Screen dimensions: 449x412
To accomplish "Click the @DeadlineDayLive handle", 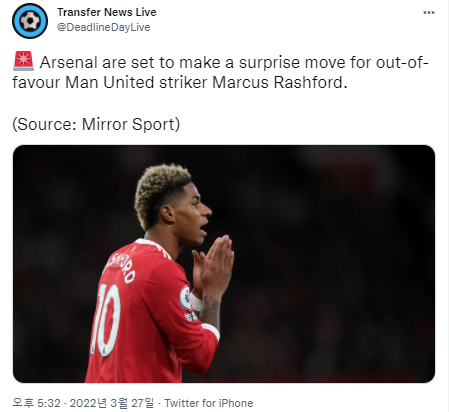I will [104, 27].
